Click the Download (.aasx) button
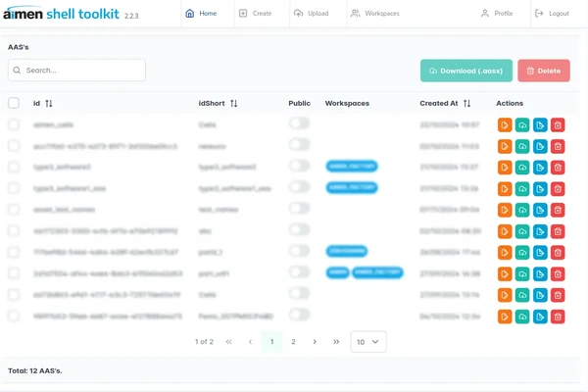The image size is (588, 392). 465,71
